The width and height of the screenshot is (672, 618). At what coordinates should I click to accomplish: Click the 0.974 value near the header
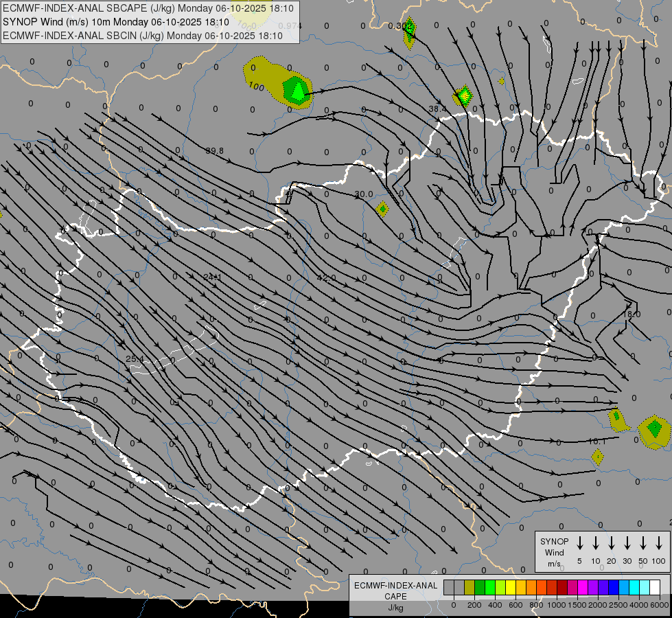290,25
